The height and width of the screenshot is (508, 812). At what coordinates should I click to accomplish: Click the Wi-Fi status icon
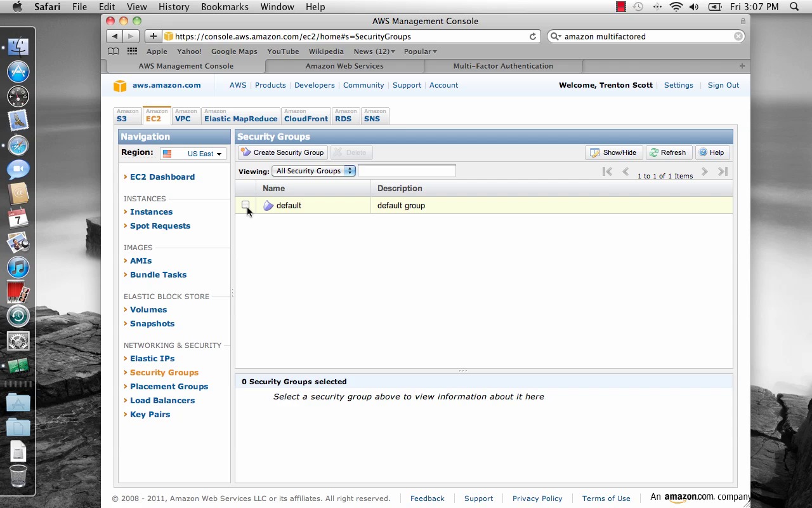pyautogui.click(x=676, y=7)
